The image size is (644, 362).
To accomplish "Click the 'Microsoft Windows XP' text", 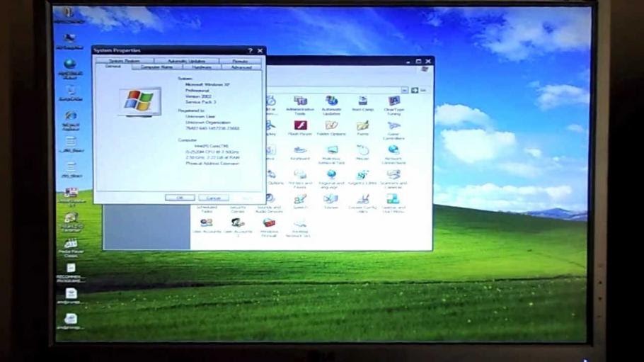I will click(x=207, y=84).
